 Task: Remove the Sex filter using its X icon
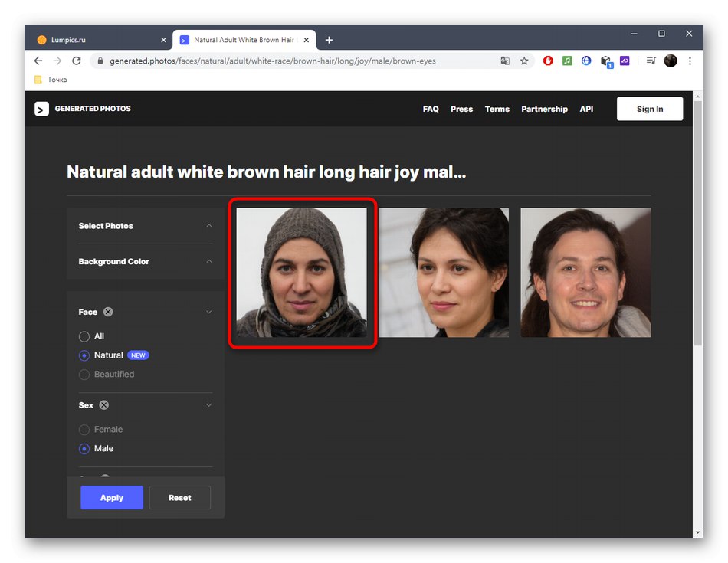104,405
